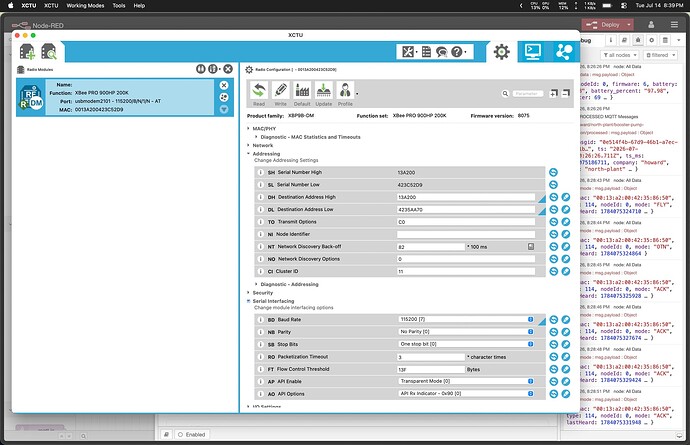Image resolution: width=690 pixels, height=445 pixels.
Task: Click collapse all sections icon
Action: tap(566, 93)
